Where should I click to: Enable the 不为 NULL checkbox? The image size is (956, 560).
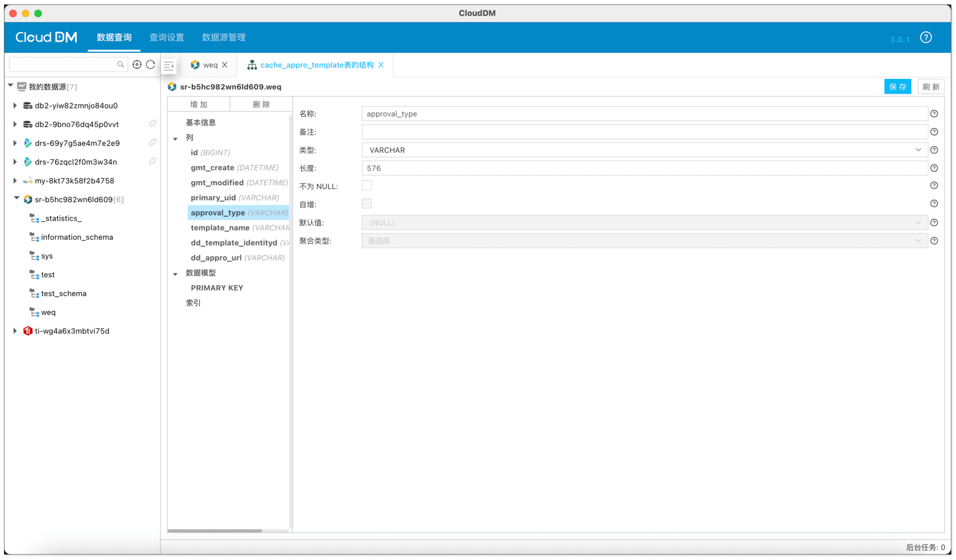click(x=367, y=186)
